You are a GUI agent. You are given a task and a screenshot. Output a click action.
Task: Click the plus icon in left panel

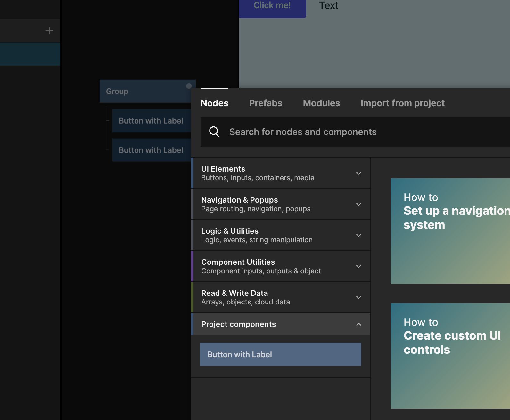click(49, 31)
